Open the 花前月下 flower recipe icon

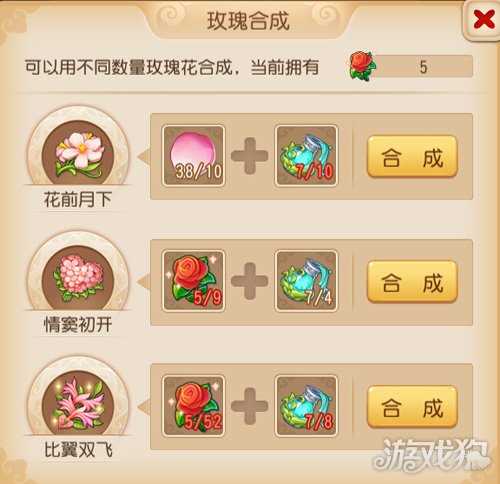click(x=78, y=151)
